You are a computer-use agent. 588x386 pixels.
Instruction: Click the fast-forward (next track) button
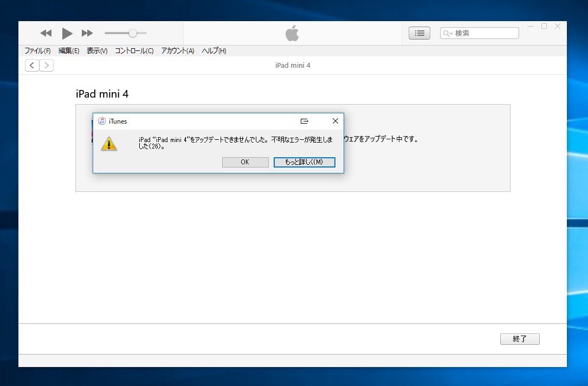coord(87,34)
